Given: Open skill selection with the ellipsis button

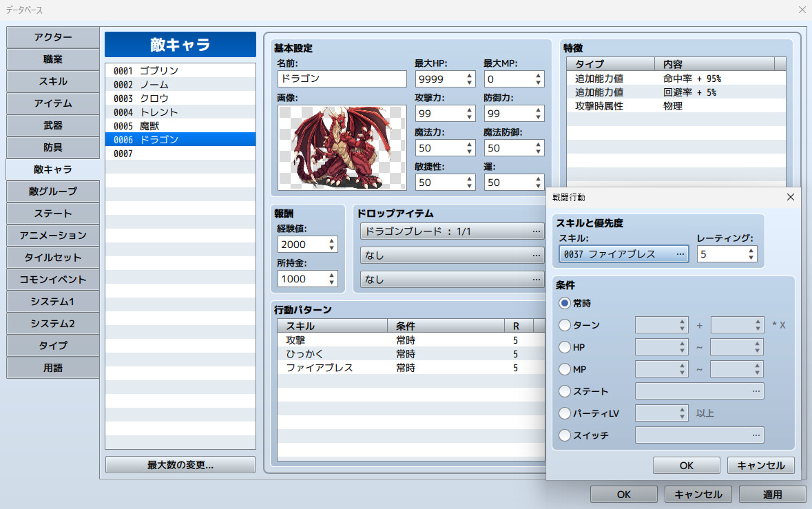Looking at the screenshot, I should [680, 253].
